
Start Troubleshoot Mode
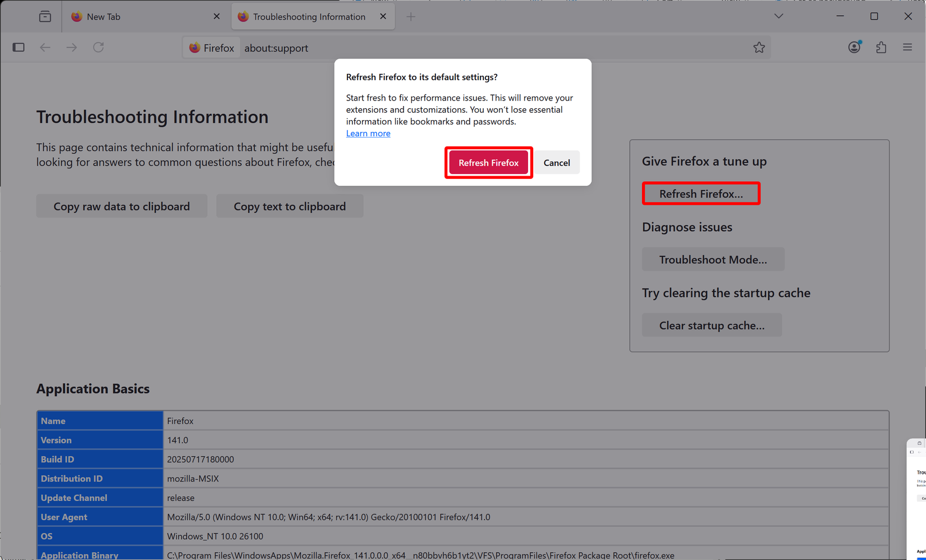tap(713, 259)
